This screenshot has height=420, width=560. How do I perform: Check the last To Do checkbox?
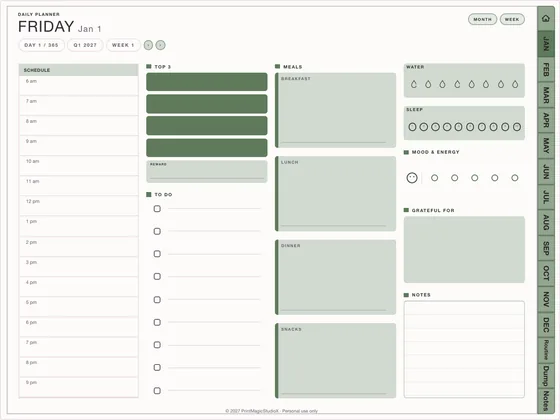[157, 391]
